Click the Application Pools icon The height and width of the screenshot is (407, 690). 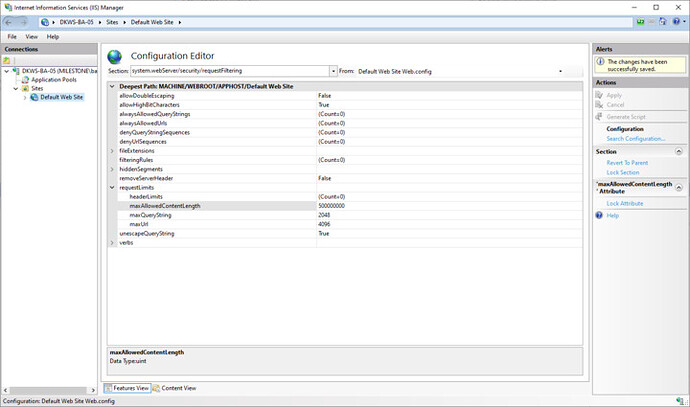click(x=26, y=80)
